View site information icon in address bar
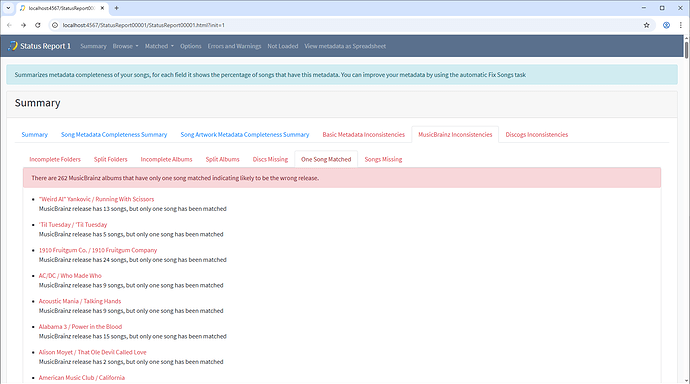This screenshot has height=384, width=690. pyautogui.click(x=55, y=25)
